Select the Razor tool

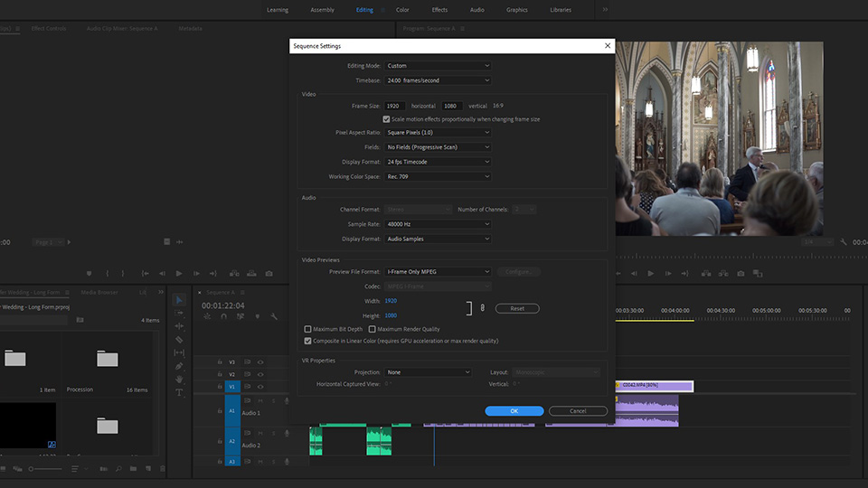pyautogui.click(x=179, y=340)
